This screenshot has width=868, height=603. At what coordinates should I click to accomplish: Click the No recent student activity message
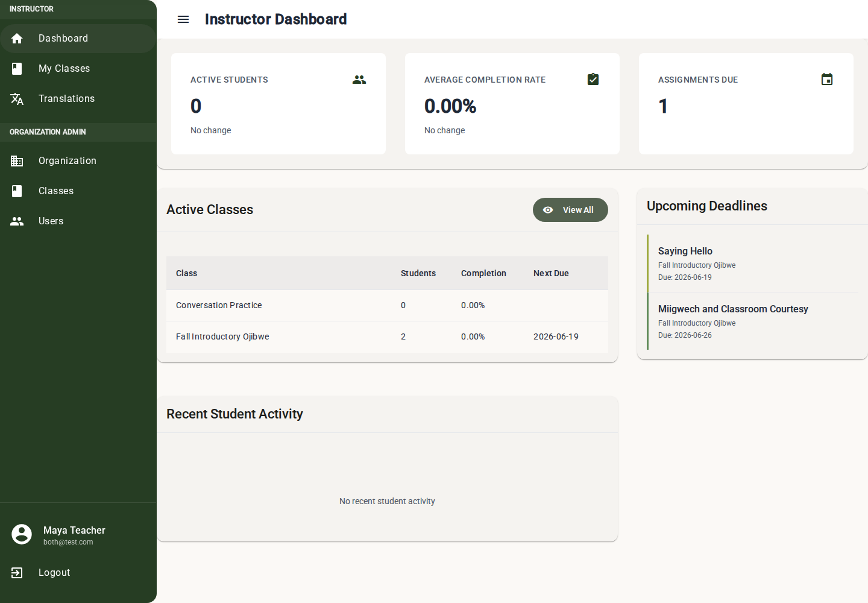tap(387, 501)
